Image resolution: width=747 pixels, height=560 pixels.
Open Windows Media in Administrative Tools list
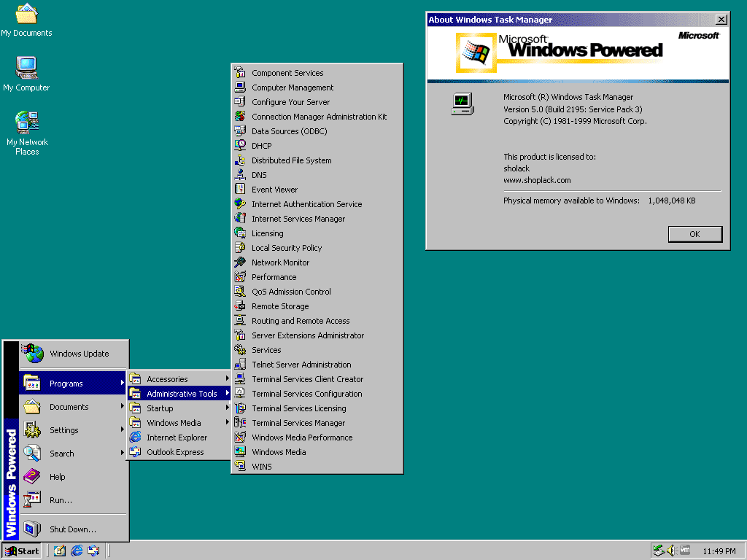coord(317,452)
